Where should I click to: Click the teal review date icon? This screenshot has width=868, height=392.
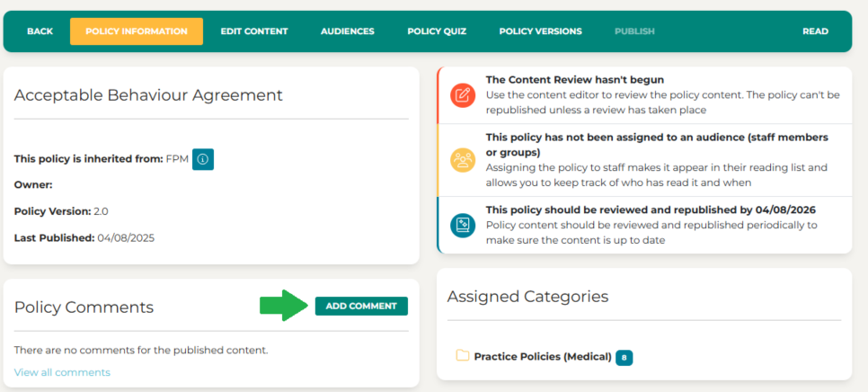(463, 225)
